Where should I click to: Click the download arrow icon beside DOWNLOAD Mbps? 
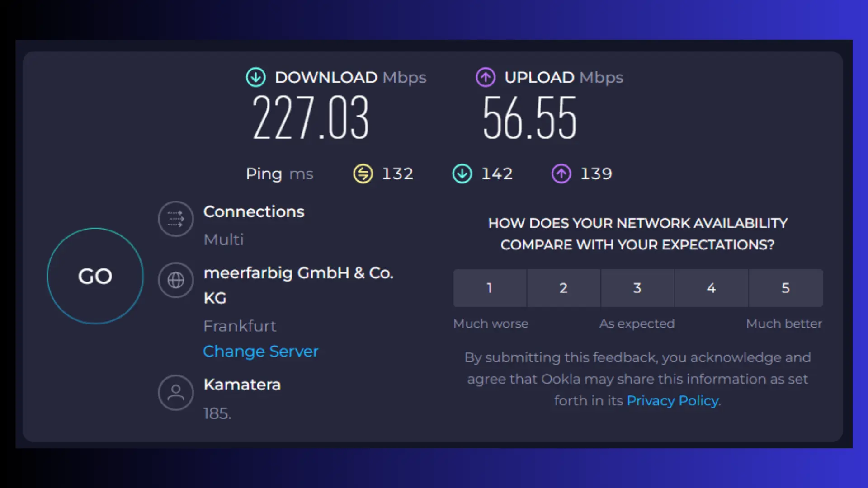[256, 77]
